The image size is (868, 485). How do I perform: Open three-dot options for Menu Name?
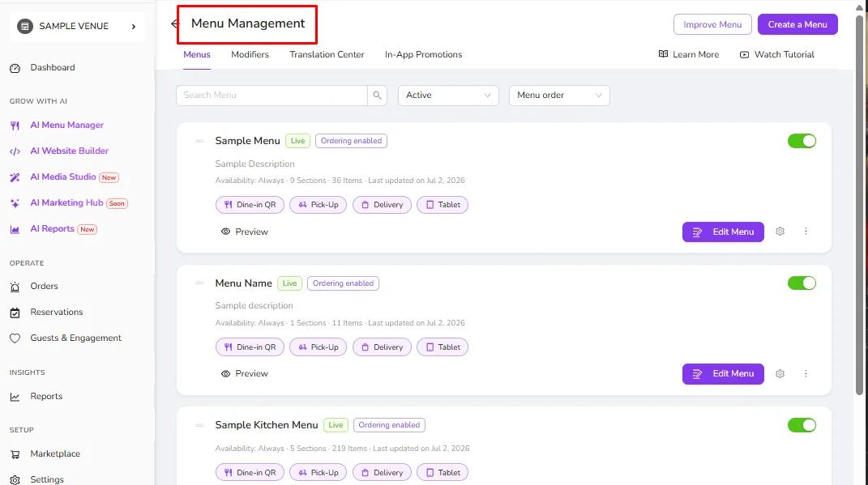click(x=806, y=374)
